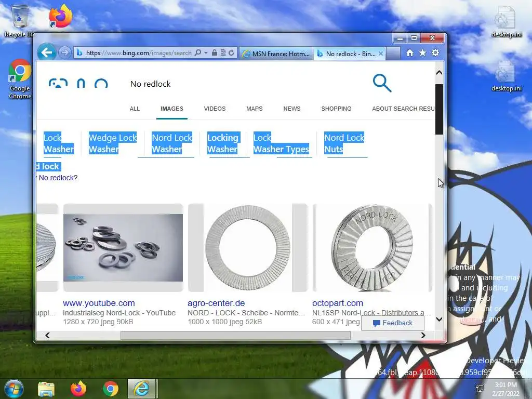Open favorites with the star icon
Viewport: 532px width, 399px height.
pos(422,53)
